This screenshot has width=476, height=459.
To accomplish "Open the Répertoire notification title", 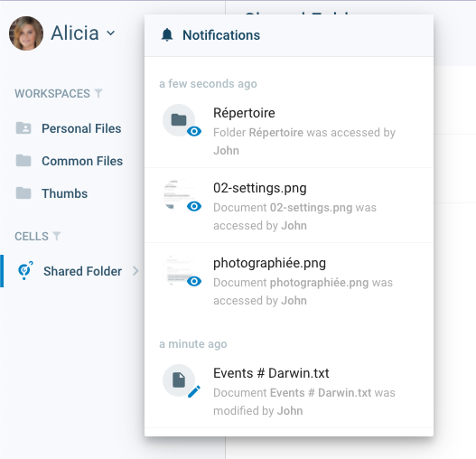I will 244,113.
